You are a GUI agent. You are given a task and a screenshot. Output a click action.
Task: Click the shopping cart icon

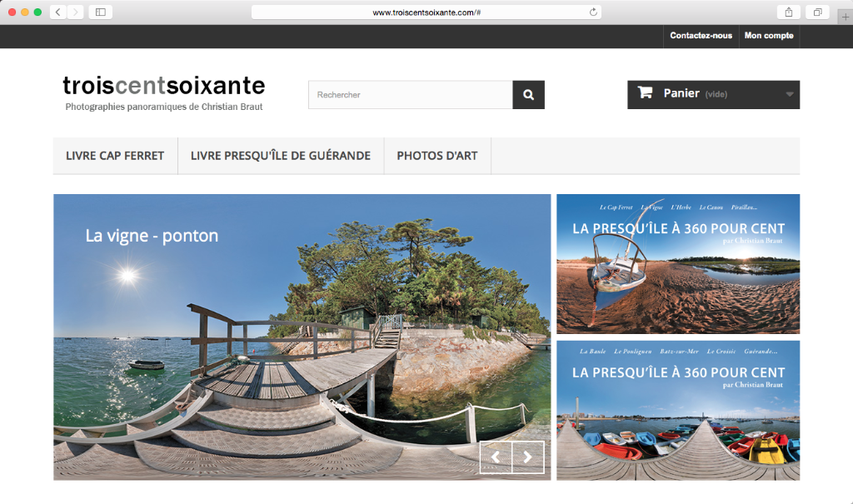pyautogui.click(x=645, y=93)
